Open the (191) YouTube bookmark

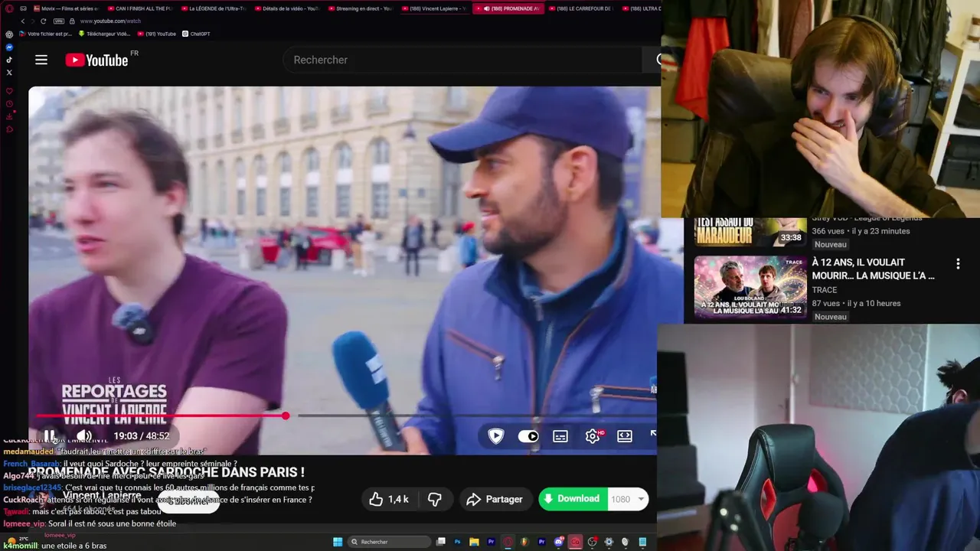pos(156,34)
